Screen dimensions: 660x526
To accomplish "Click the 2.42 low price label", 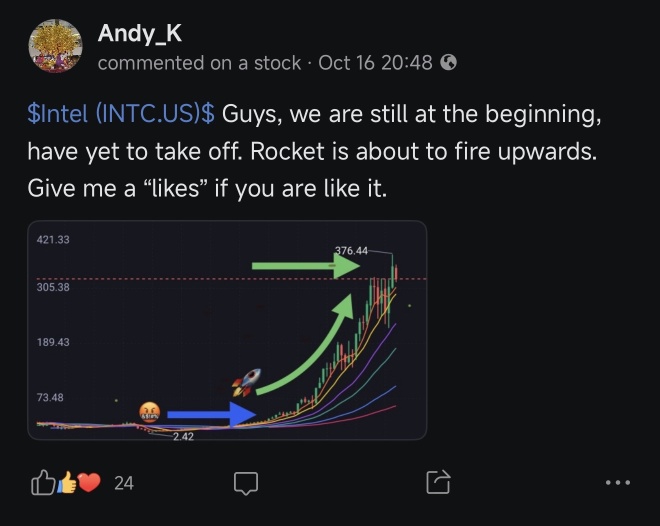I will 183,437.
